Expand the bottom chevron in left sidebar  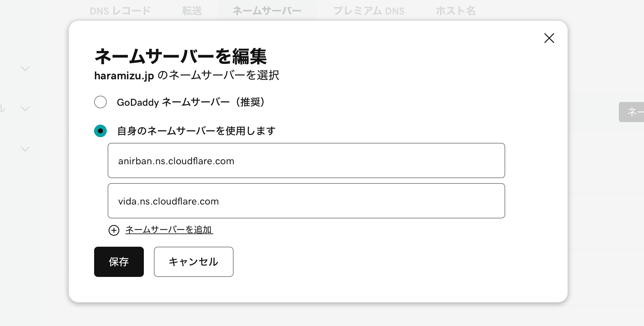click(x=25, y=149)
